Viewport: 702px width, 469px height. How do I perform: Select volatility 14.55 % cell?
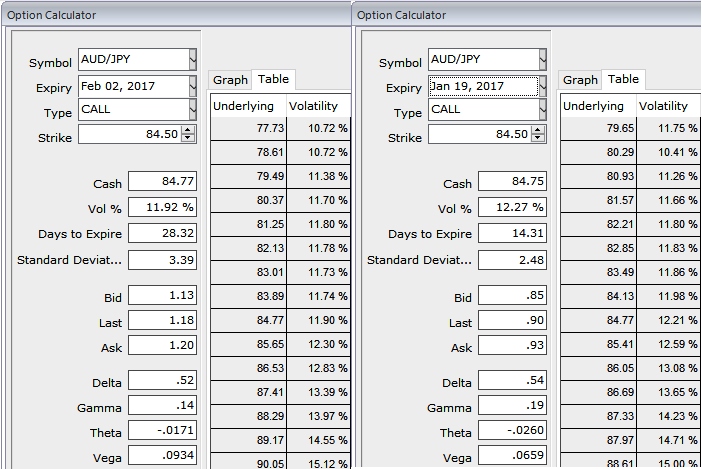point(318,440)
